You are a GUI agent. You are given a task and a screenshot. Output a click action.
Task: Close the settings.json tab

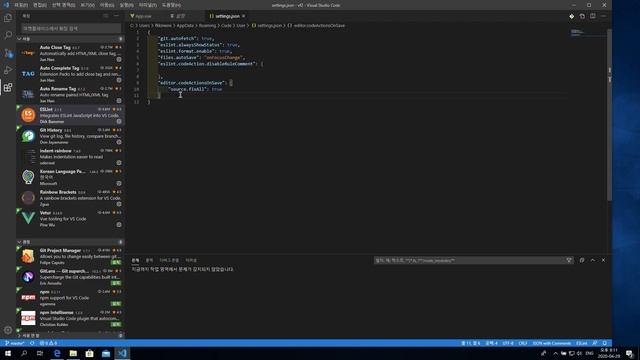tap(244, 16)
